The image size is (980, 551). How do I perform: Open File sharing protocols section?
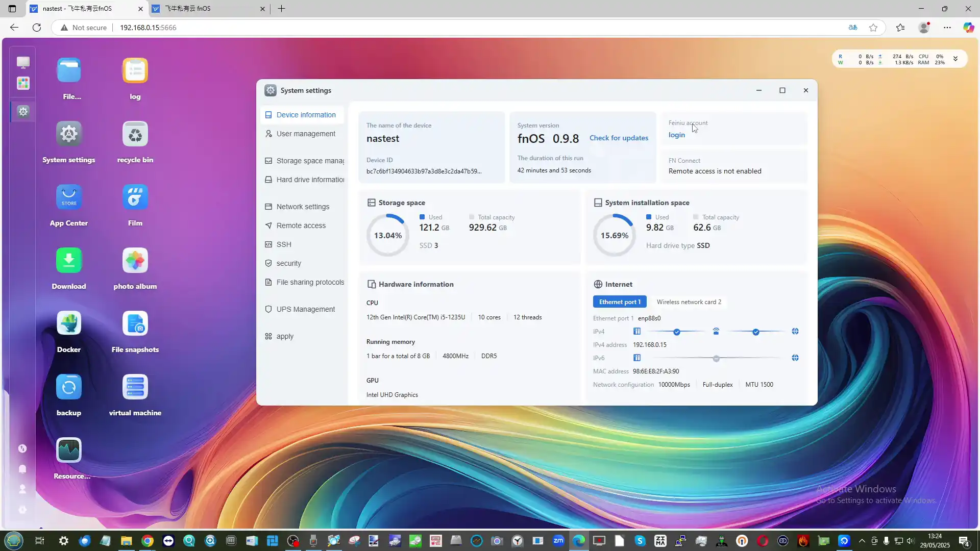tap(302, 282)
